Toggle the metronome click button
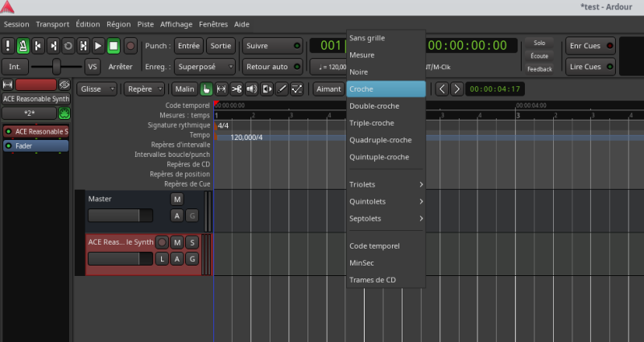The image size is (644, 342). click(23, 46)
